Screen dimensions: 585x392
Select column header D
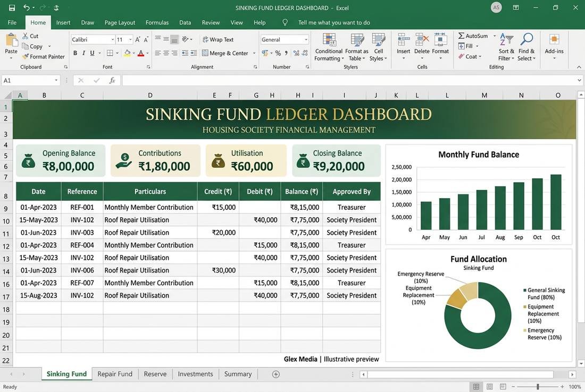pyautogui.click(x=150, y=95)
